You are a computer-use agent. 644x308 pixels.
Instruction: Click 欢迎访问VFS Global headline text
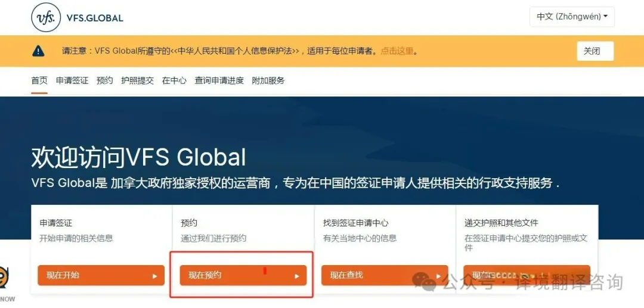point(139,157)
